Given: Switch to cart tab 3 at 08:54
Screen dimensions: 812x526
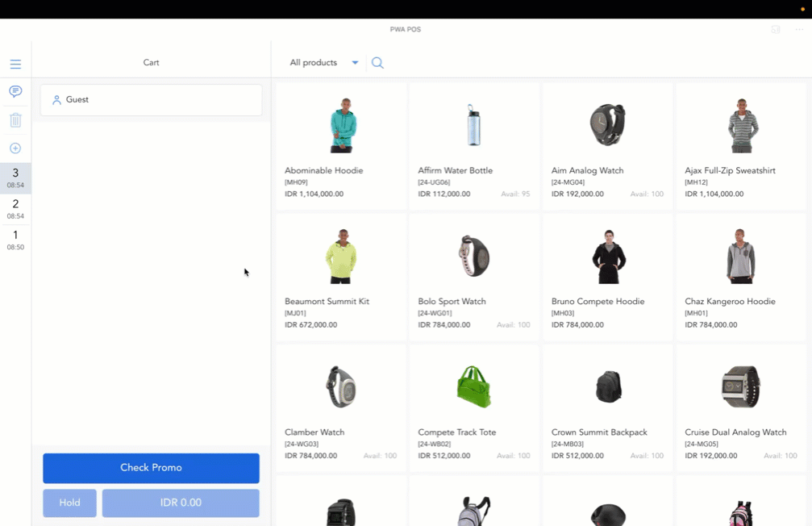Looking at the screenshot, I should [x=15, y=177].
